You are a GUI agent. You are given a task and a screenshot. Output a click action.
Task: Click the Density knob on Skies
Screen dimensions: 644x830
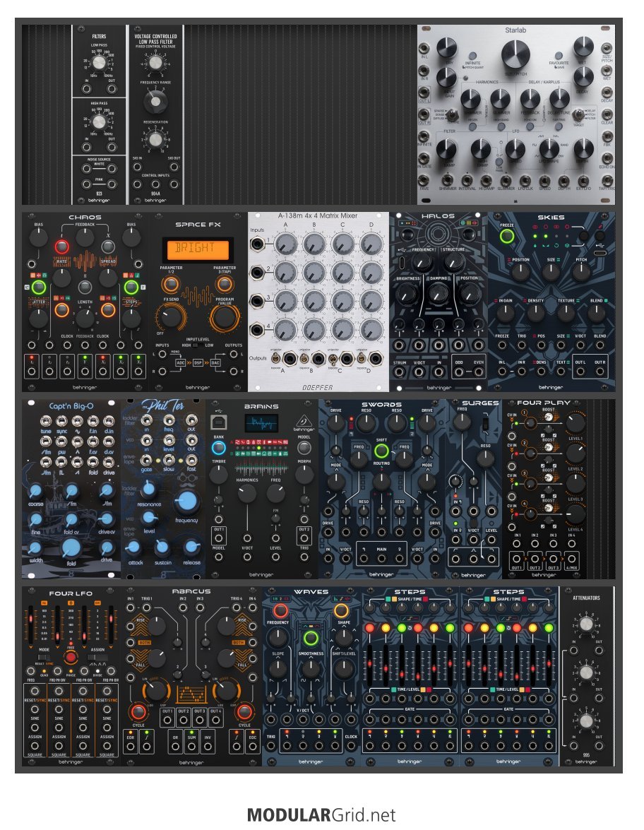tap(535, 314)
